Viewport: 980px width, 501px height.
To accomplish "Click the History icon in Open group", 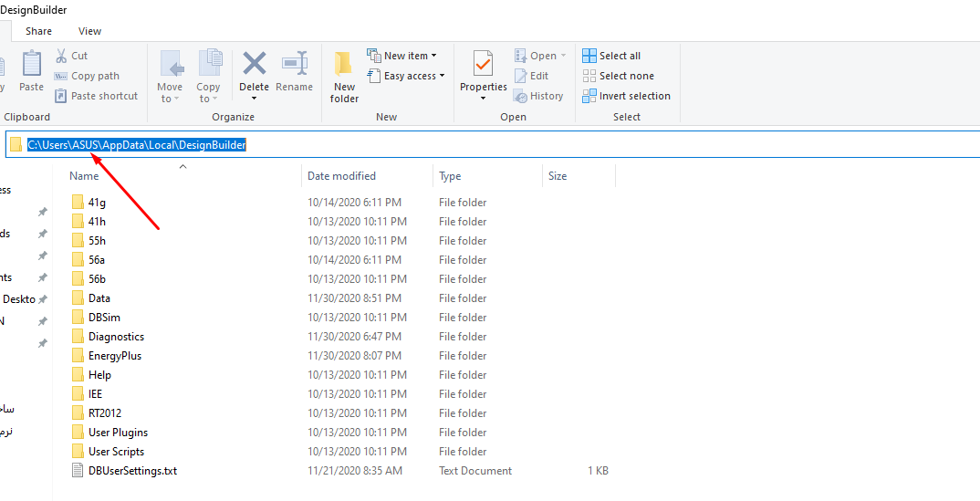I will (521, 96).
